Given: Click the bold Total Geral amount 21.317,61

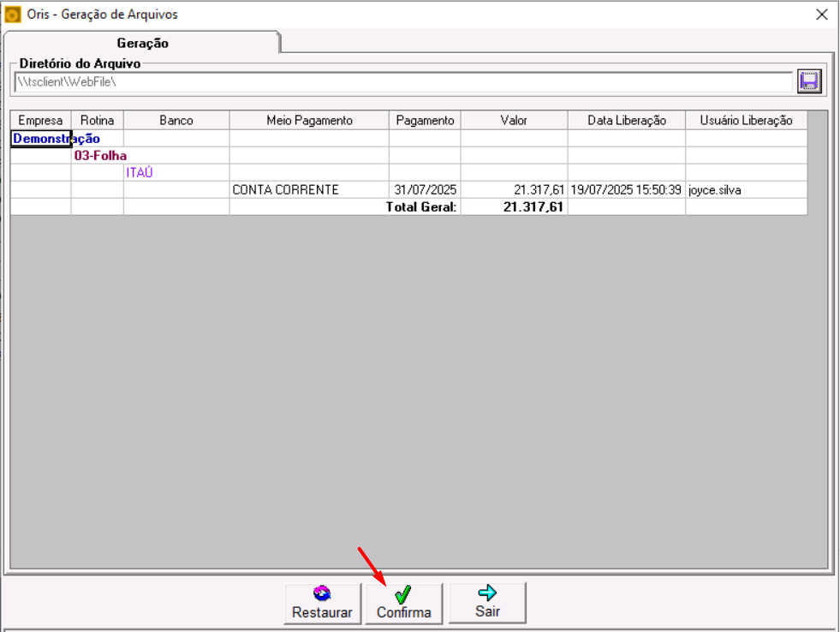Looking at the screenshot, I should click(533, 207).
